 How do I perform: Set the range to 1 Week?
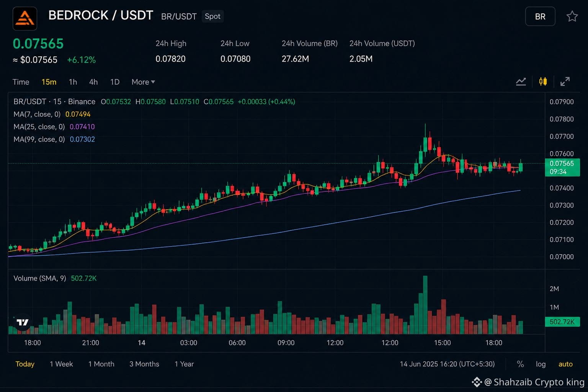(x=61, y=364)
